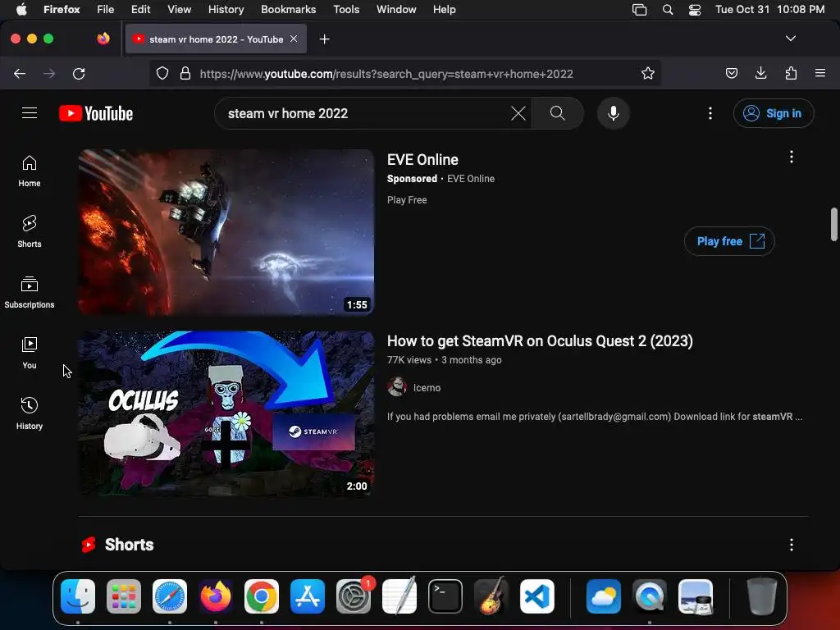
Task: Click the Apple menu
Action: click(x=21, y=9)
